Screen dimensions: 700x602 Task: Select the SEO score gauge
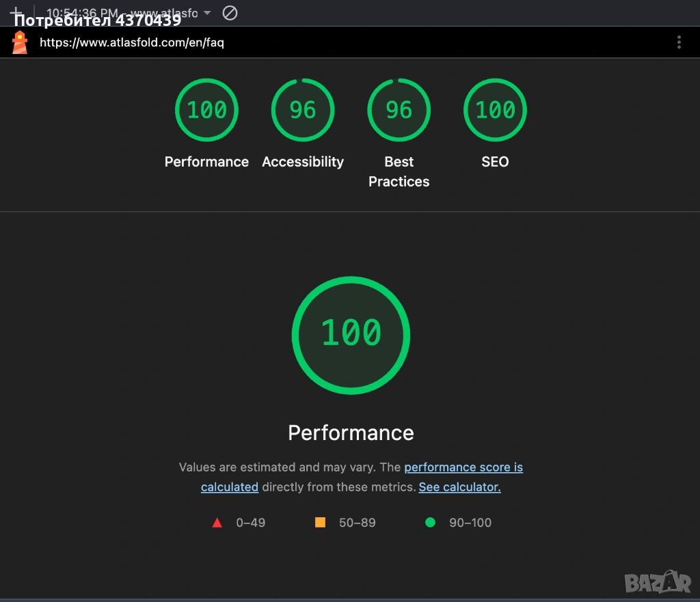(495, 110)
